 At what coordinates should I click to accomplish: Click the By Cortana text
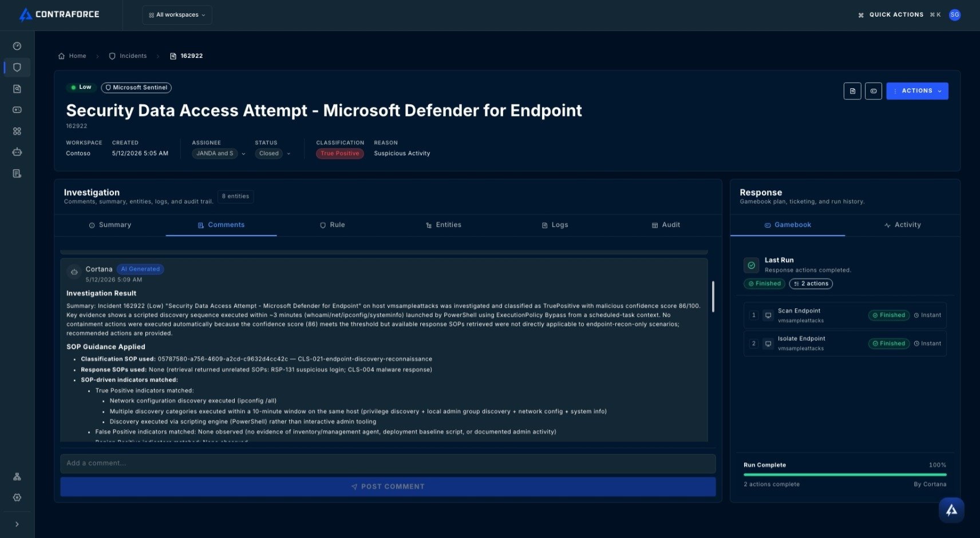930,485
